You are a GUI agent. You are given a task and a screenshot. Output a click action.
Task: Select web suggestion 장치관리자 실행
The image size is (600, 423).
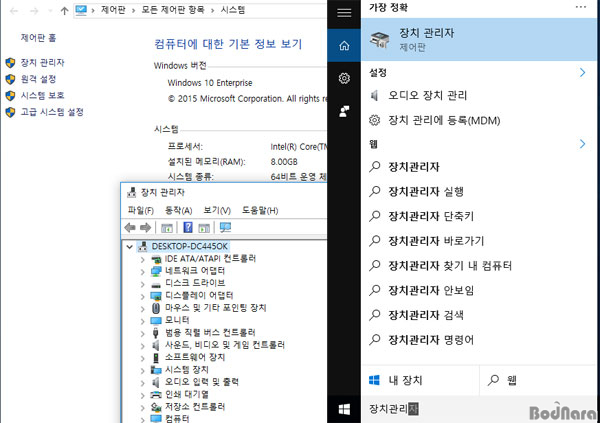point(479,191)
